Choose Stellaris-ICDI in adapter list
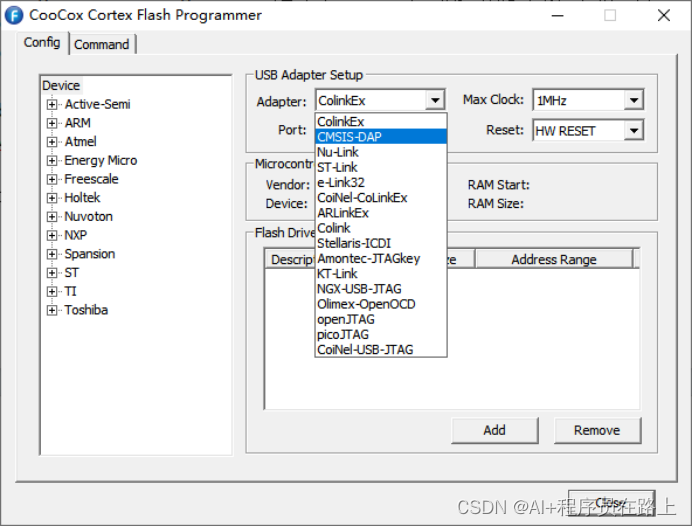Image resolution: width=692 pixels, height=526 pixels. tap(381, 244)
